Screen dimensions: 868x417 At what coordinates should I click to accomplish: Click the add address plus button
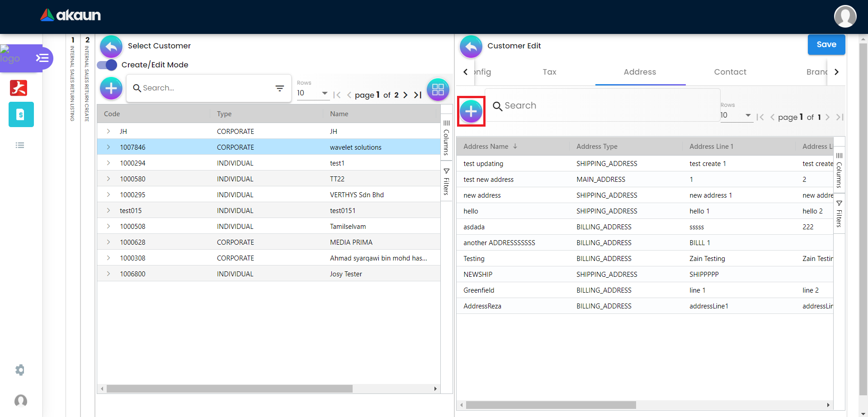(x=471, y=111)
